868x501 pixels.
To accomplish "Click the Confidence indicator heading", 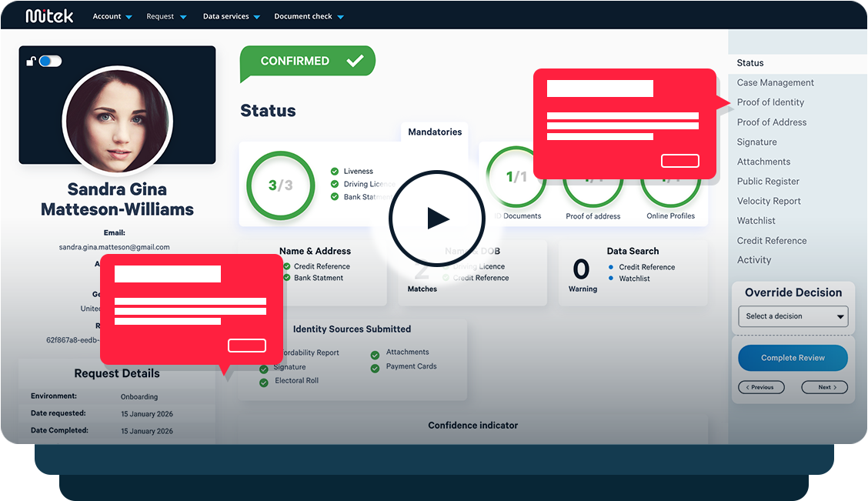I will 472,426.
